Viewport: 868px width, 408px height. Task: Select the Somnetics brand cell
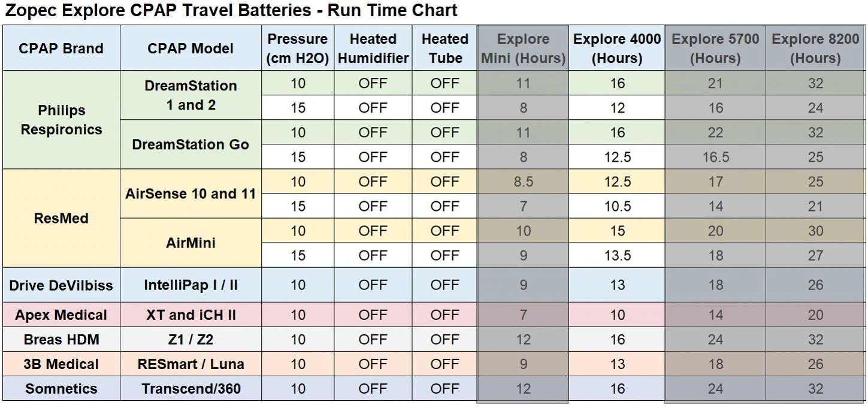(61, 388)
